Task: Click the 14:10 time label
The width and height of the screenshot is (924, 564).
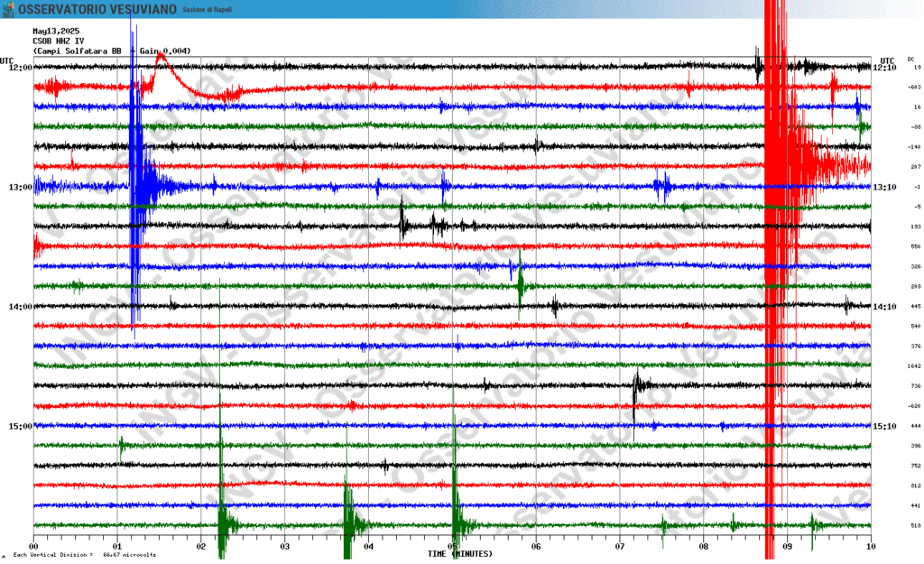Action: pos(884,307)
